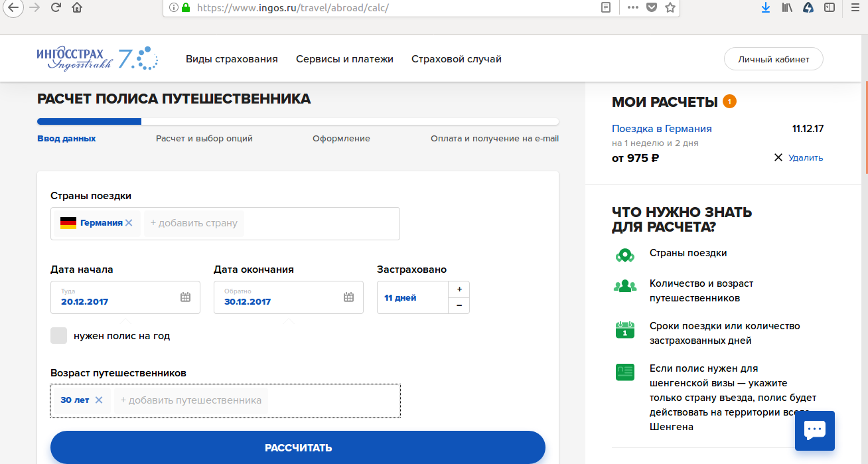
Task: Click the от 975 ₽ price
Action: (635, 158)
